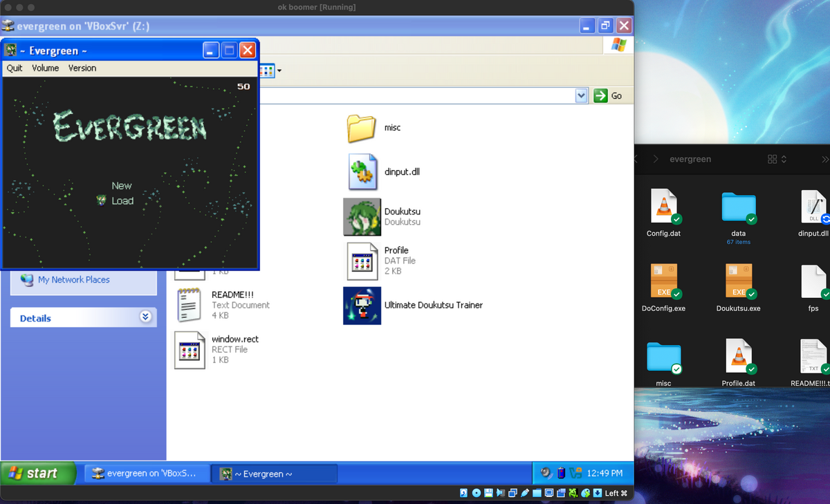
Task: Click the VirtualBox optical disk status icon
Action: (x=477, y=493)
